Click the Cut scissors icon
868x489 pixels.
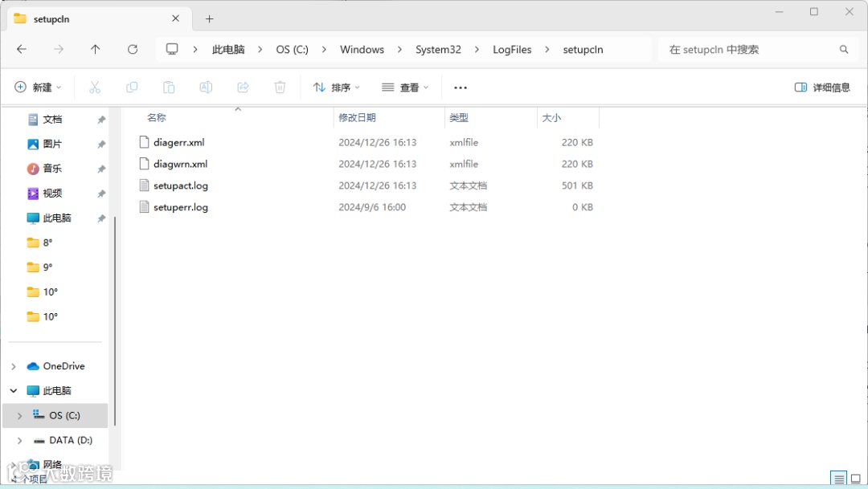pyautogui.click(x=95, y=88)
